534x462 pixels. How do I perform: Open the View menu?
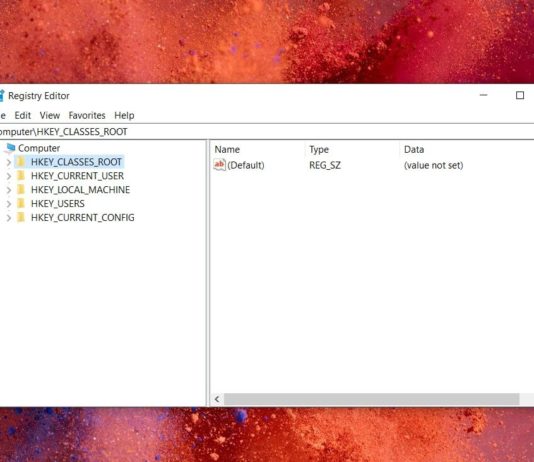tap(50, 115)
